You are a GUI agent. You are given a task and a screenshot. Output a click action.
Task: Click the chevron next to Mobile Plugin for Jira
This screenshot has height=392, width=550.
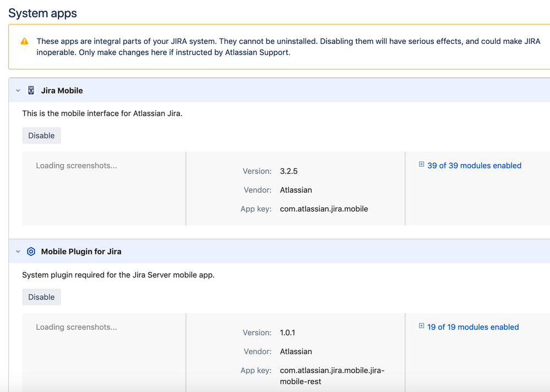18,251
